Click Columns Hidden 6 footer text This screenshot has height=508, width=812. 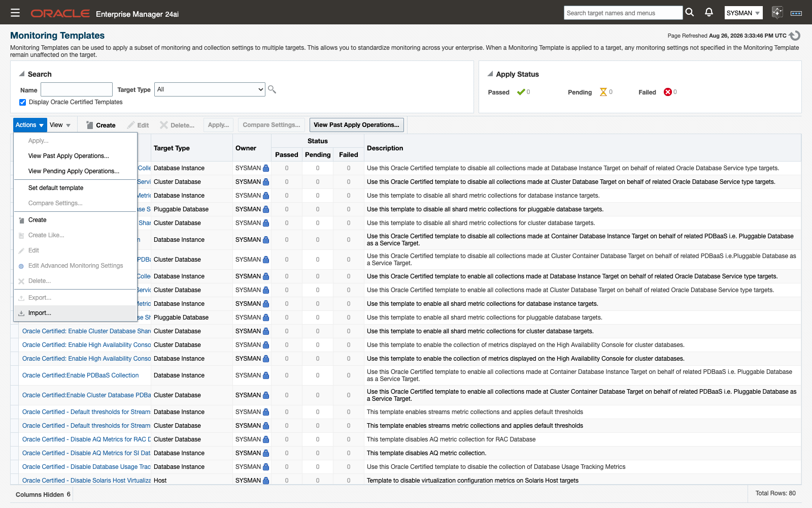(x=43, y=494)
